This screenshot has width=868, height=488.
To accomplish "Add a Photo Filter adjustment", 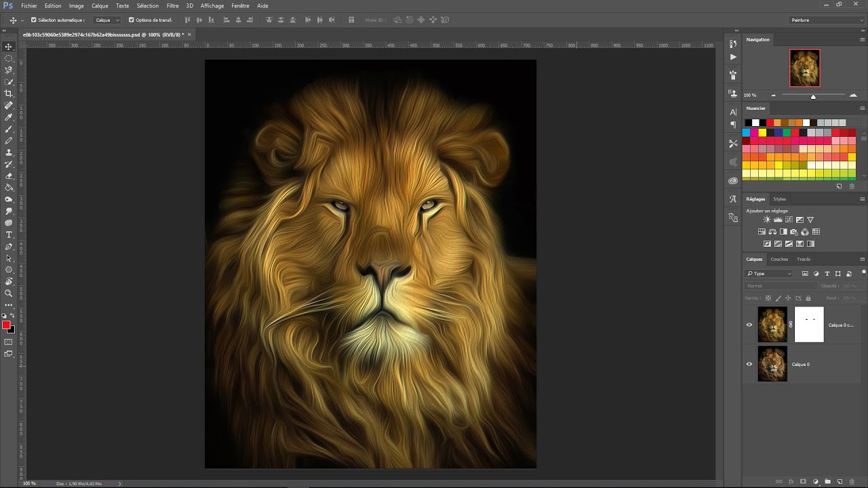I will point(794,232).
